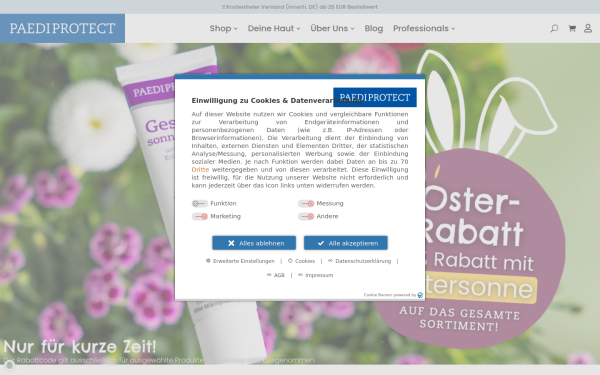Click the orange Dritte link

click(200, 170)
